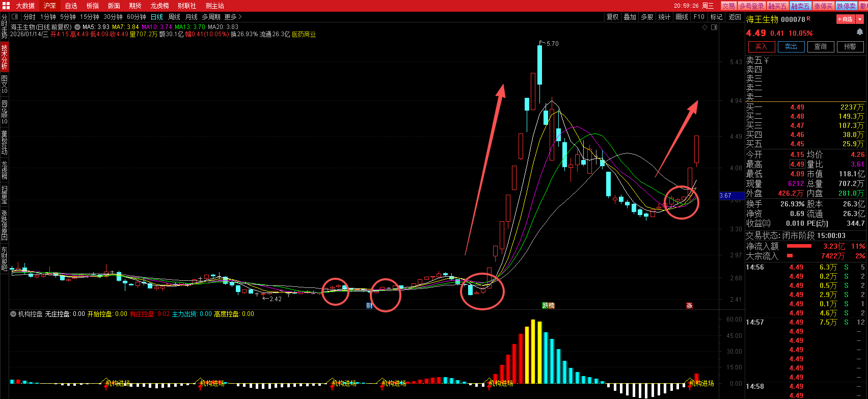
Task: Expand the 更多 period options
Action: 233,17
